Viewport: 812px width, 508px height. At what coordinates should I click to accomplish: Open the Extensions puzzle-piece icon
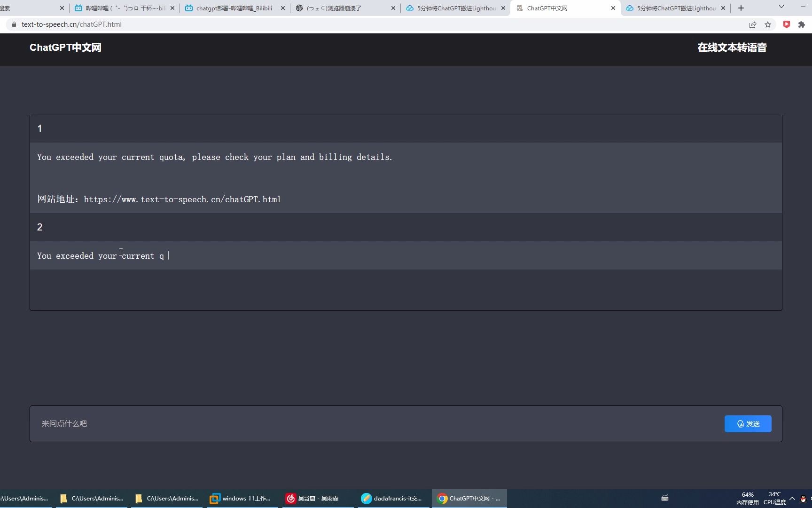[x=802, y=24]
